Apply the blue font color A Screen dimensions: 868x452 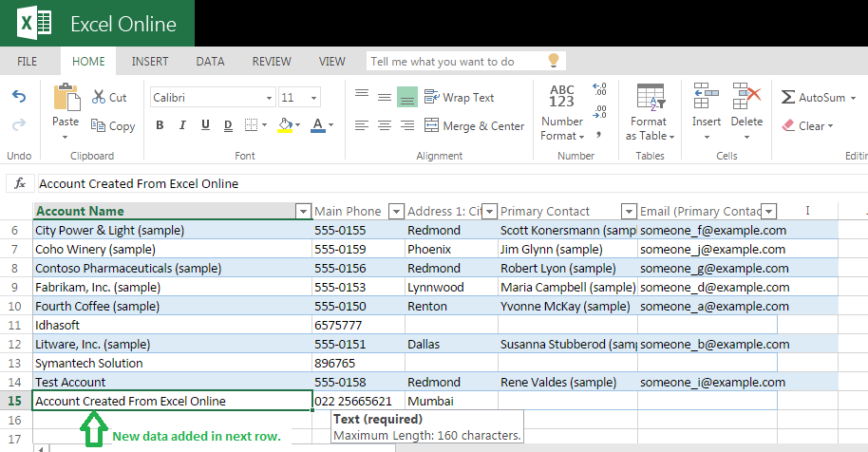tap(318, 125)
